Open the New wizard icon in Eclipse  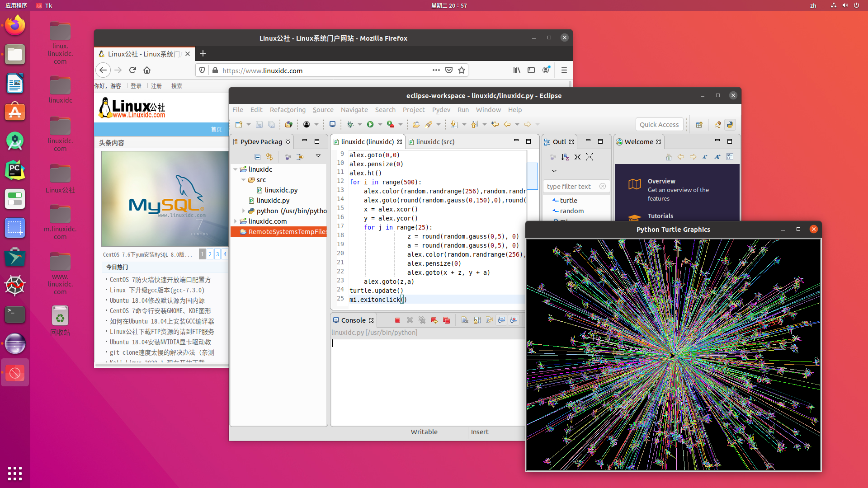click(x=239, y=124)
